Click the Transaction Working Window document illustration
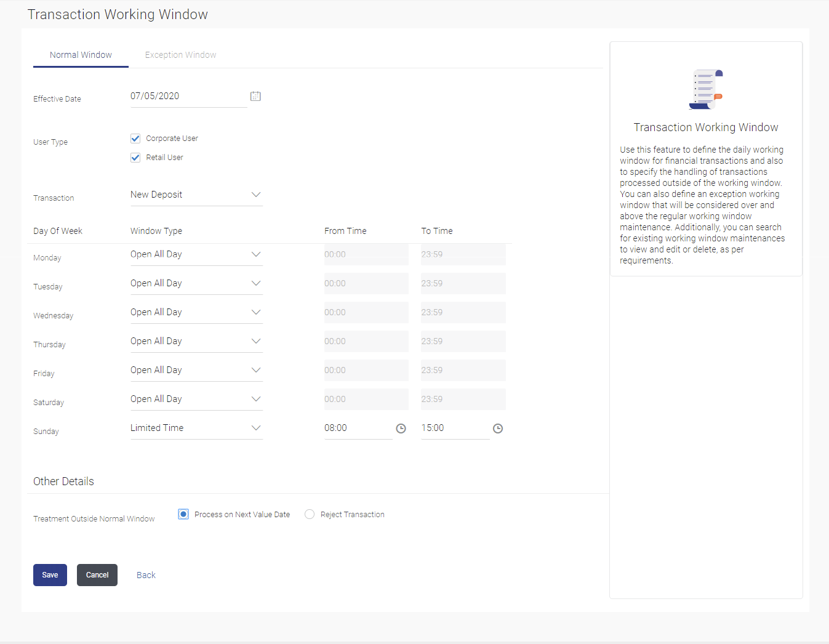 pyautogui.click(x=706, y=89)
